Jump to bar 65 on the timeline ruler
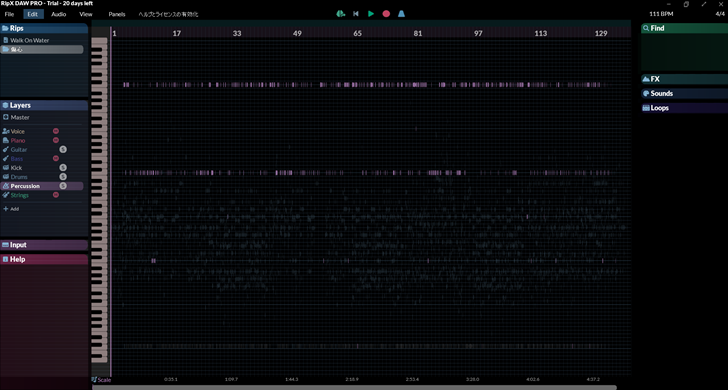Viewport: 728px width, 390px height. point(358,33)
